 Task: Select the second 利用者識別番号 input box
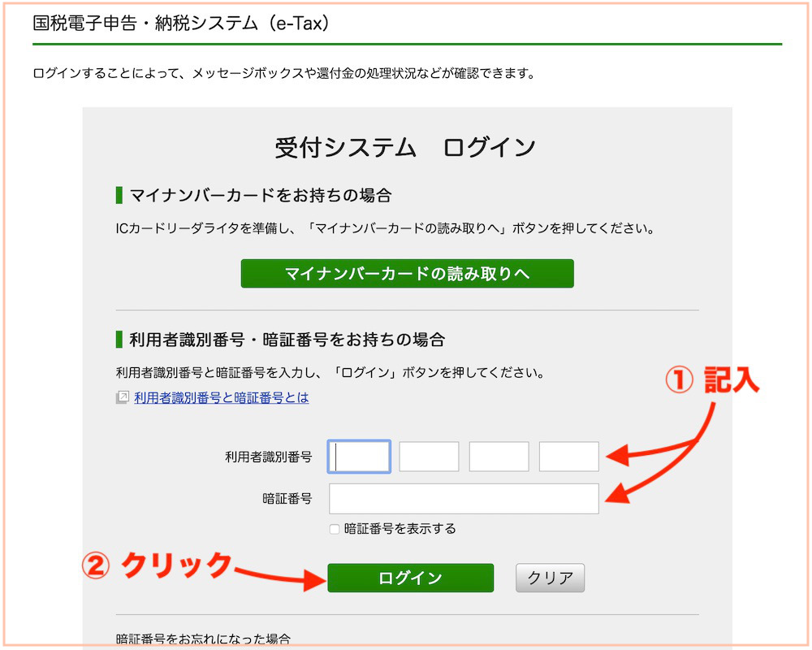click(429, 457)
